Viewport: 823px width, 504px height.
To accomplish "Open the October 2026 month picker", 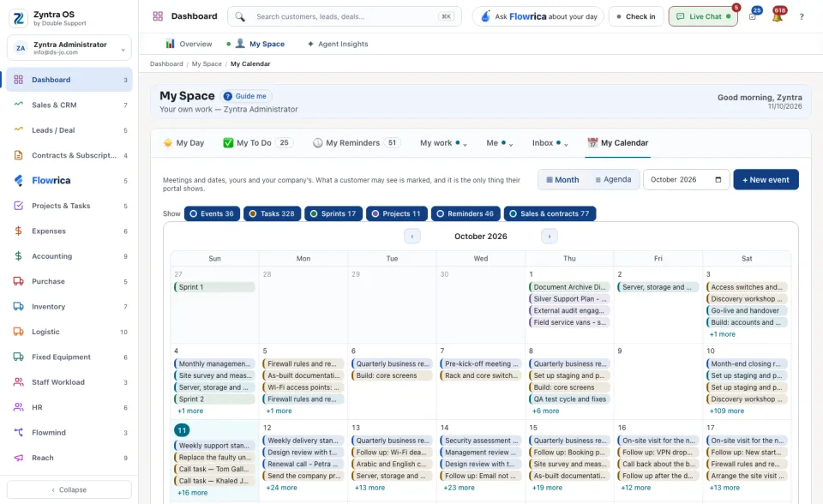I will click(x=686, y=179).
